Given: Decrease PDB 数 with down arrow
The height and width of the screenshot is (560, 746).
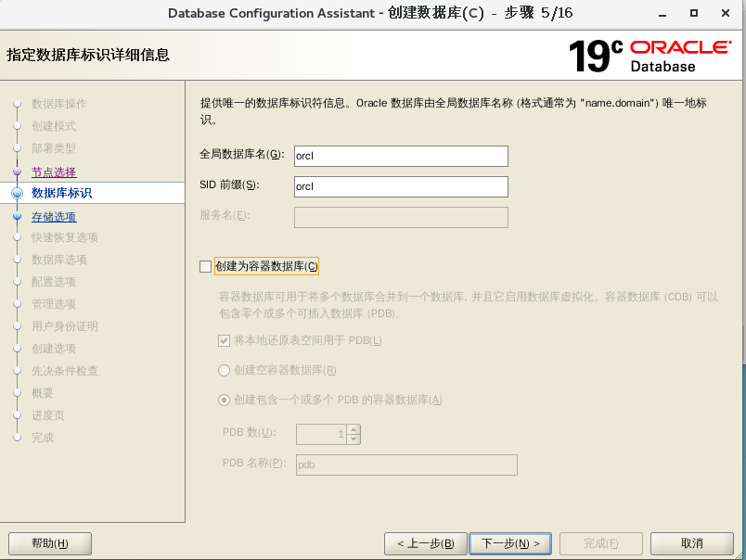Looking at the screenshot, I should 354,439.
